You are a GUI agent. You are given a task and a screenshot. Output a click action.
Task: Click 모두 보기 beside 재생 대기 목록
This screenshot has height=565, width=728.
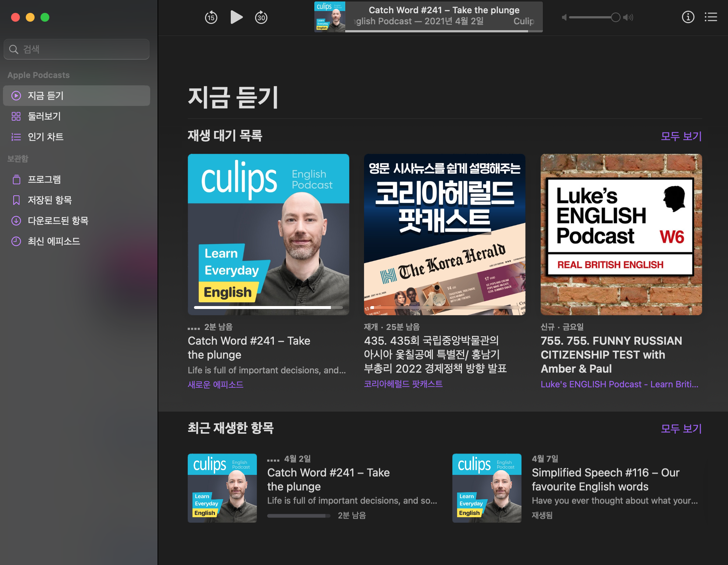pos(681,136)
